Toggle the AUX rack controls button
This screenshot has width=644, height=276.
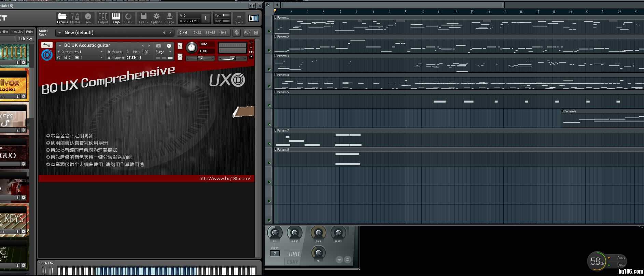(x=247, y=32)
